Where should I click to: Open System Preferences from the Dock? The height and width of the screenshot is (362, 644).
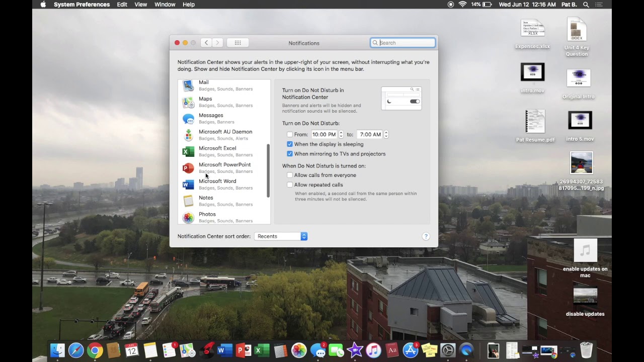click(448, 350)
